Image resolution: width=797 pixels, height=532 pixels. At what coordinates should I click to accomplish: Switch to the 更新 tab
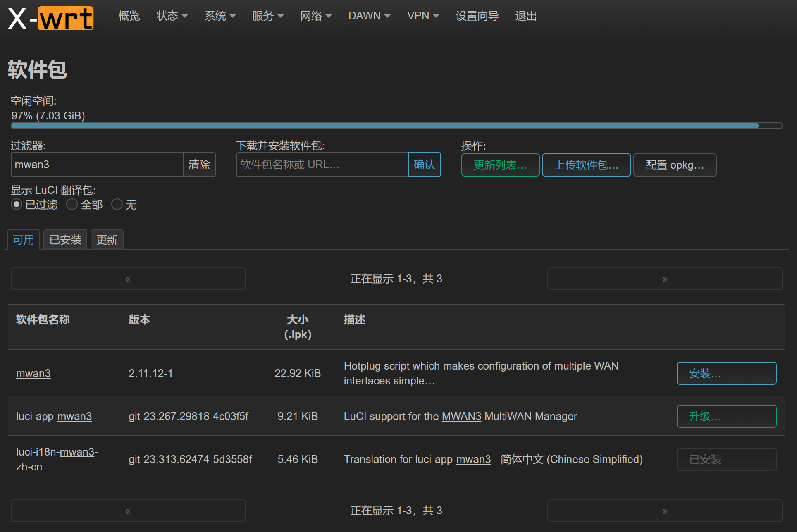(x=107, y=239)
